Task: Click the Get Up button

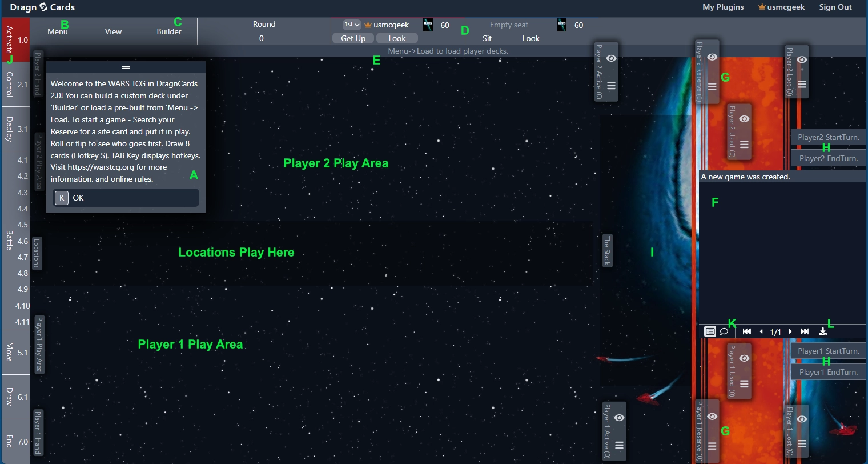Action: [353, 38]
